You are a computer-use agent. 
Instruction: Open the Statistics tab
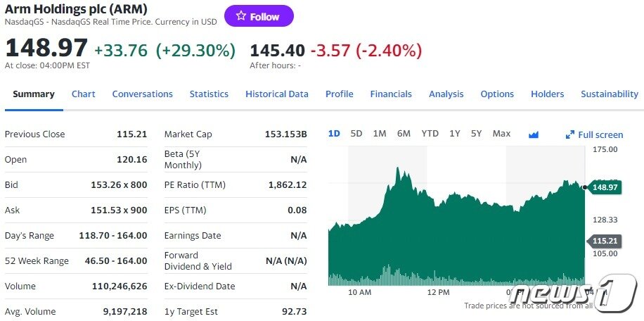(209, 94)
